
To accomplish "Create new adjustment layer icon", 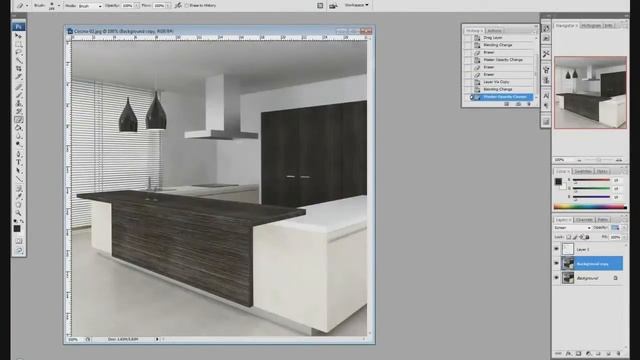I will tap(588, 353).
